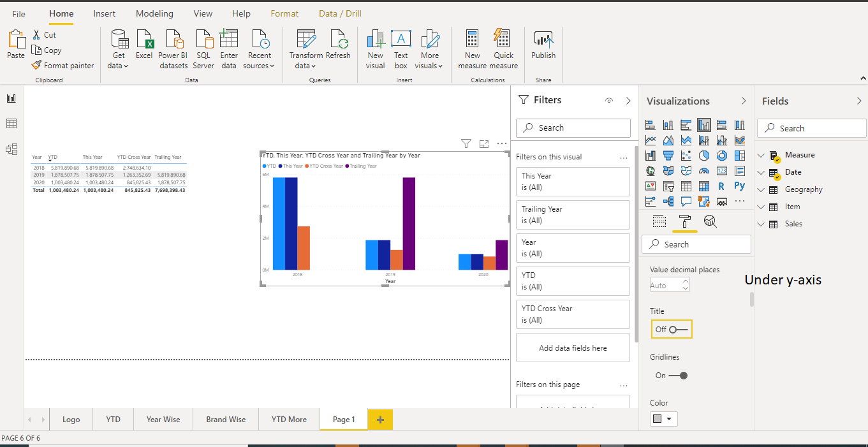Pick the Area chart visualization
This screenshot has width=868, height=447.
point(668,140)
